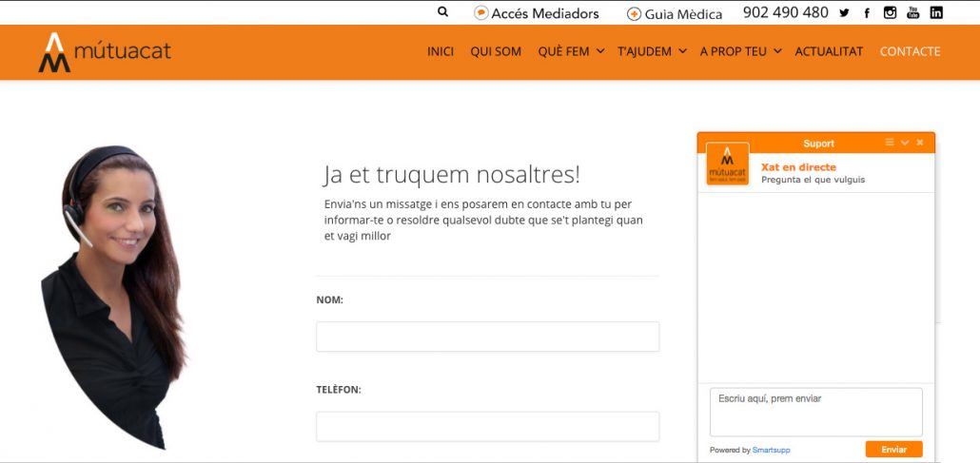
Task: Click the Accés Mediadors link
Action: 537,13
